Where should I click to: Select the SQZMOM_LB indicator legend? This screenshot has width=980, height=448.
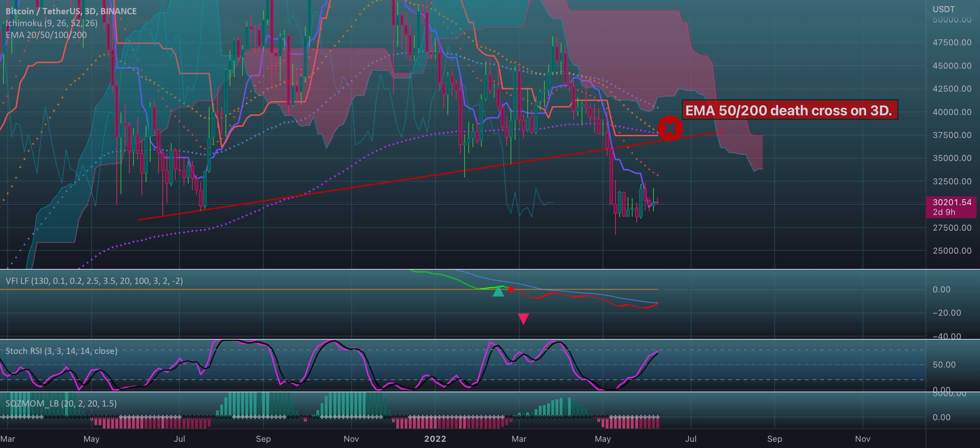61,403
